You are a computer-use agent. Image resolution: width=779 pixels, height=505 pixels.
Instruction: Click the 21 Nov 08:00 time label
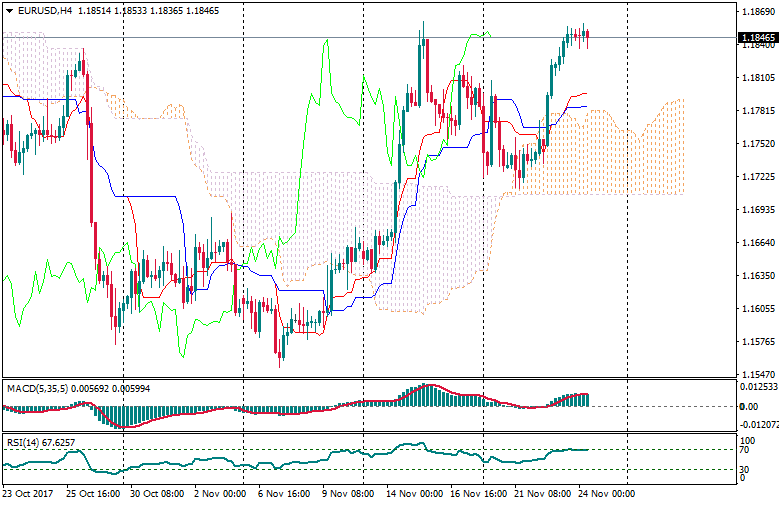(543, 494)
